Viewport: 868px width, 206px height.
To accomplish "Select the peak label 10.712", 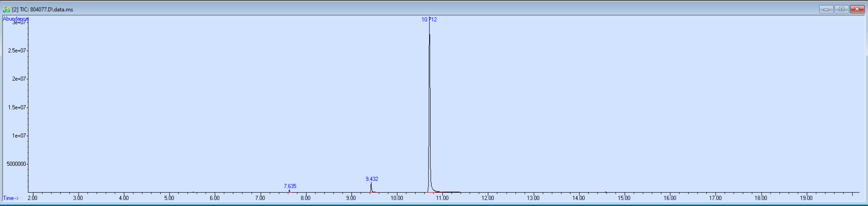I will [429, 20].
